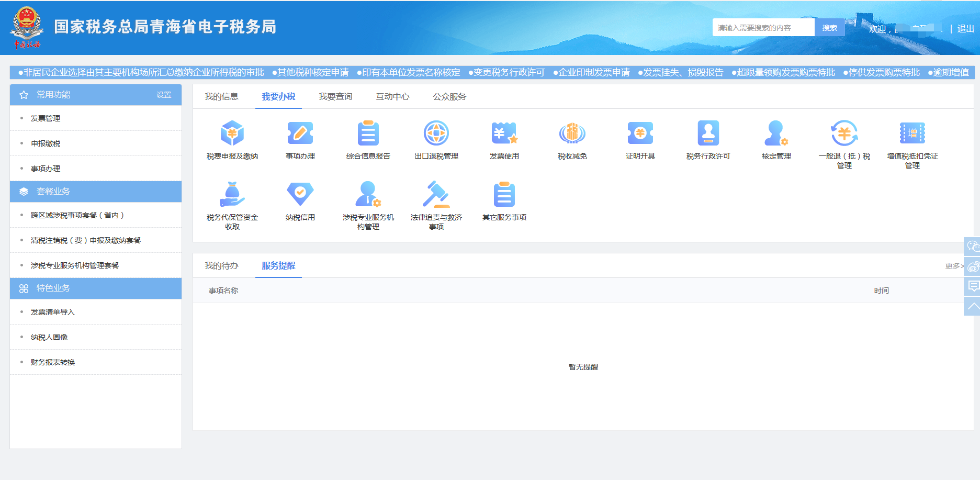Click the 税收减免 icon
This screenshot has width=980, height=480.
pyautogui.click(x=572, y=140)
